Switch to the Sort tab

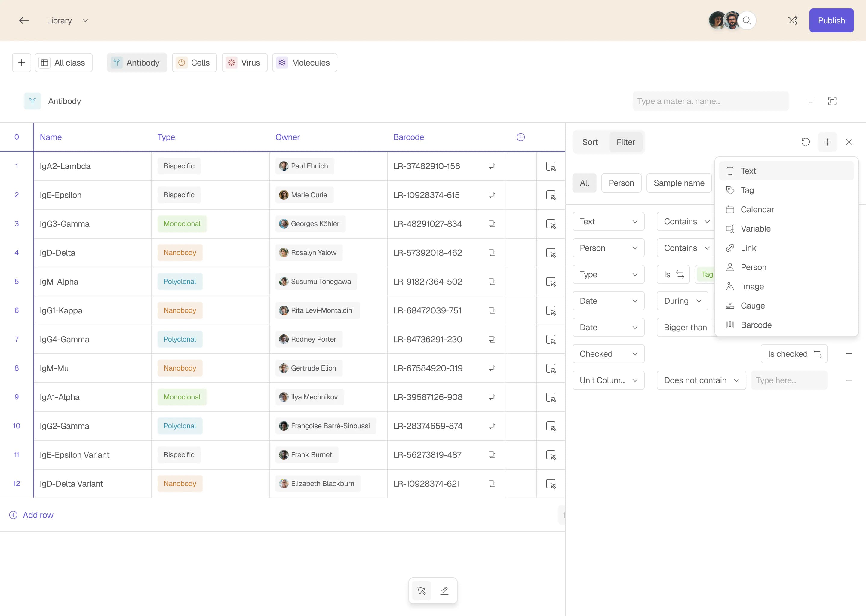(590, 142)
